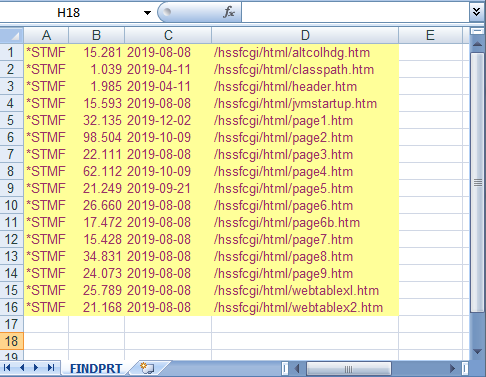Expand the formula bar

[x=477, y=12]
